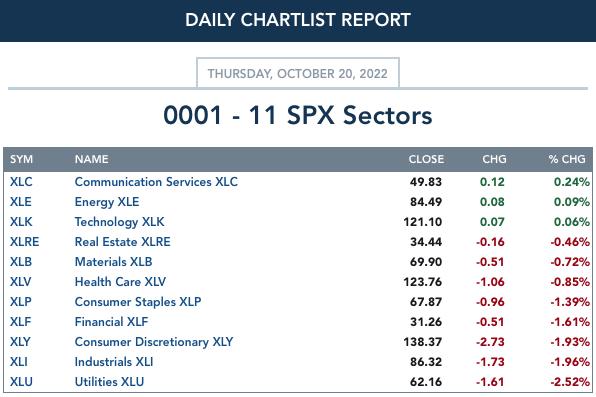
Task: Open Energy XLE name link
Action: 107,202
